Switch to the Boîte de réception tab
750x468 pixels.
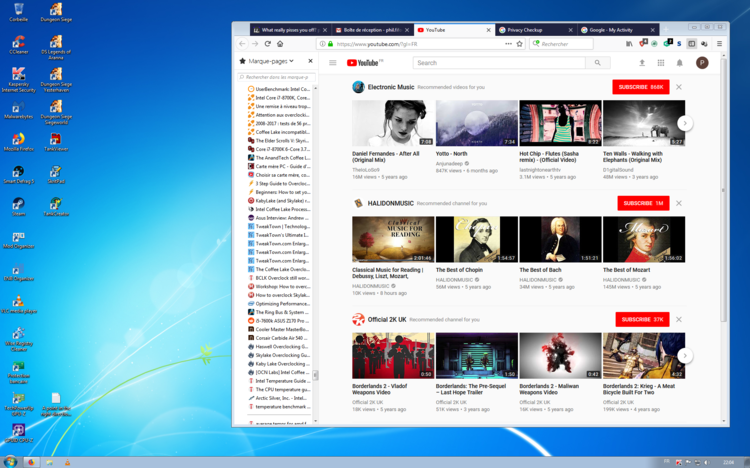point(372,30)
